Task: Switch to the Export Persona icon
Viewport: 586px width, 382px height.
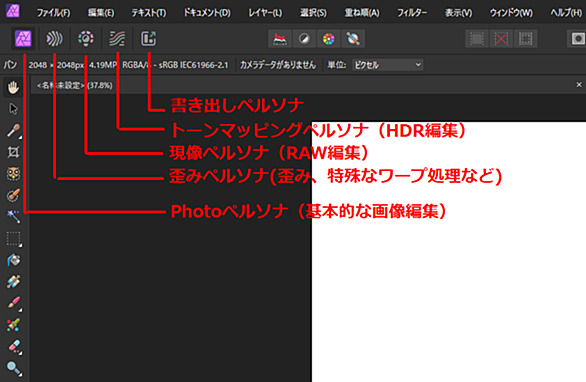Action: (x=148, y=38)
